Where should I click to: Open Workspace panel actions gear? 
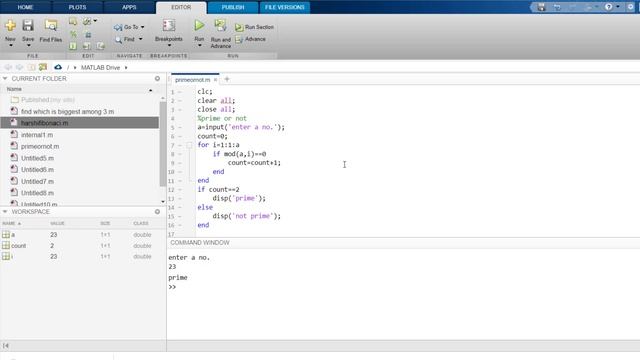coord(157,212)
